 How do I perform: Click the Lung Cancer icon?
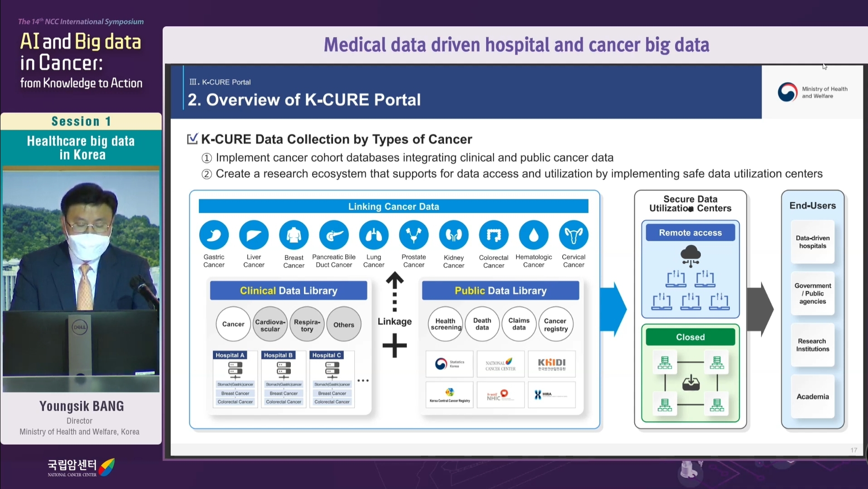pyautogui.click(x=374, y=235)
